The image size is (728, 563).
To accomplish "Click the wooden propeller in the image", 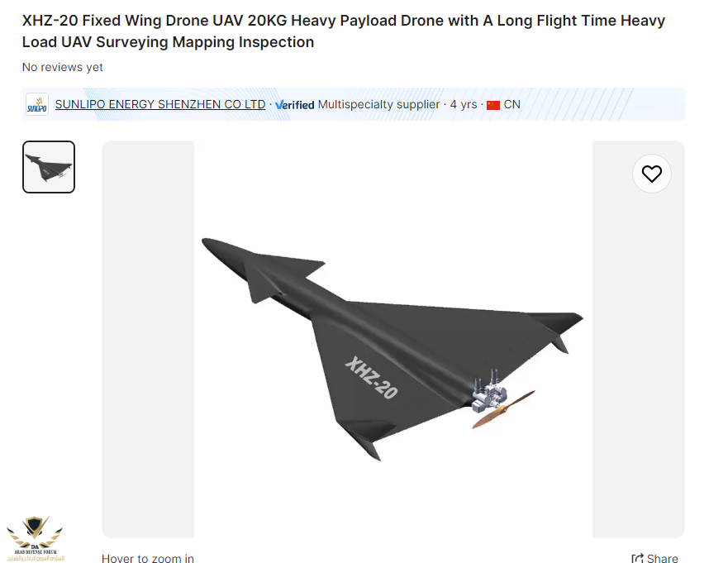I will [x=504, y=409].
